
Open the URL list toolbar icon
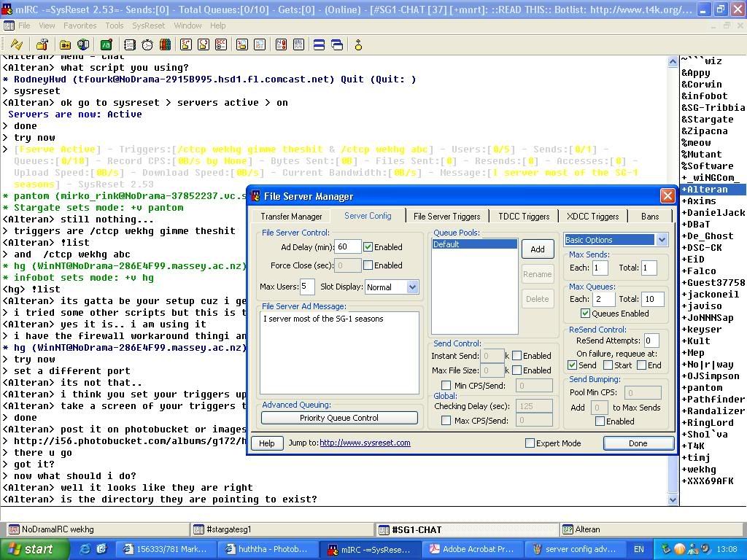[x=298, y=44]
